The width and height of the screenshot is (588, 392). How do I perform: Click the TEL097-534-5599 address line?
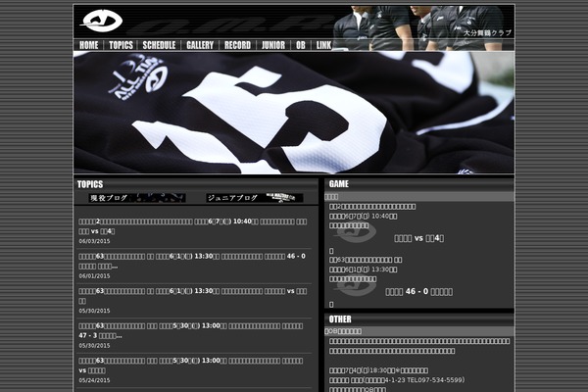coord(397,380)
